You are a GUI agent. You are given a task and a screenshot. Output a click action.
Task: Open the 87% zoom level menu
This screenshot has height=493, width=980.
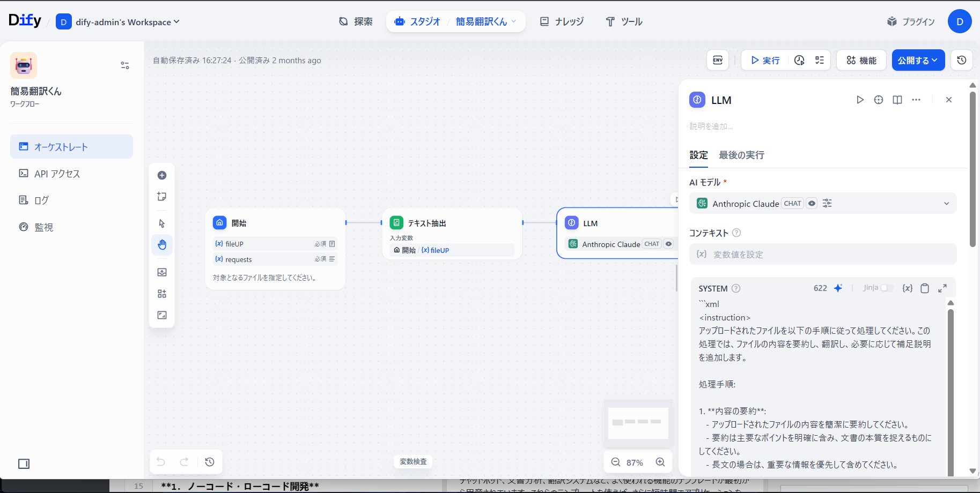click(x=635, y=462)
